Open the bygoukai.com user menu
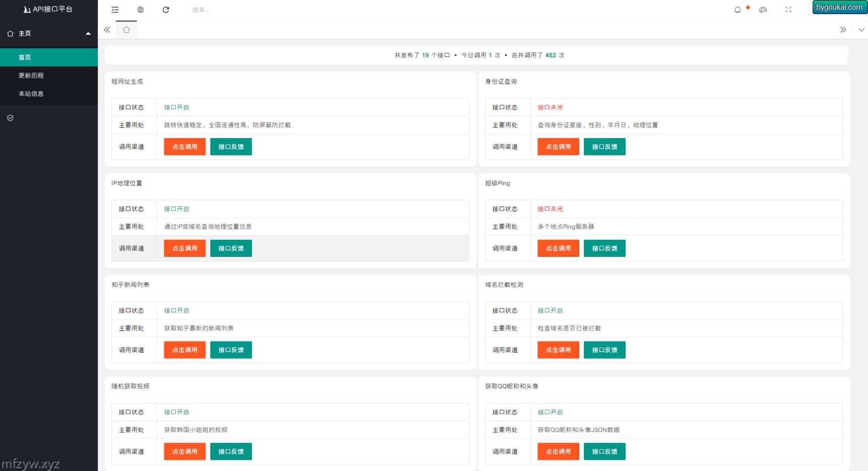 click(x=839, y=7)
